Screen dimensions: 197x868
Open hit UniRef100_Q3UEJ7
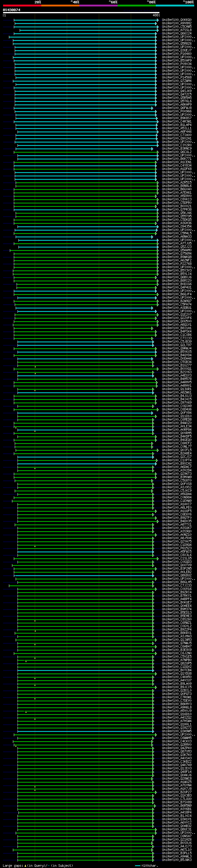point(177,50)
